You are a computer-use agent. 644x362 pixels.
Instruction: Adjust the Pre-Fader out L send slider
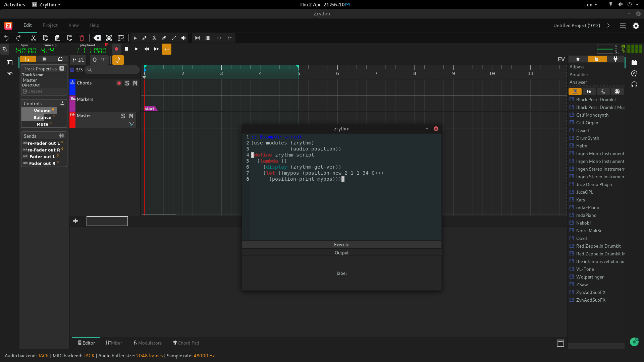coord(44,143)
